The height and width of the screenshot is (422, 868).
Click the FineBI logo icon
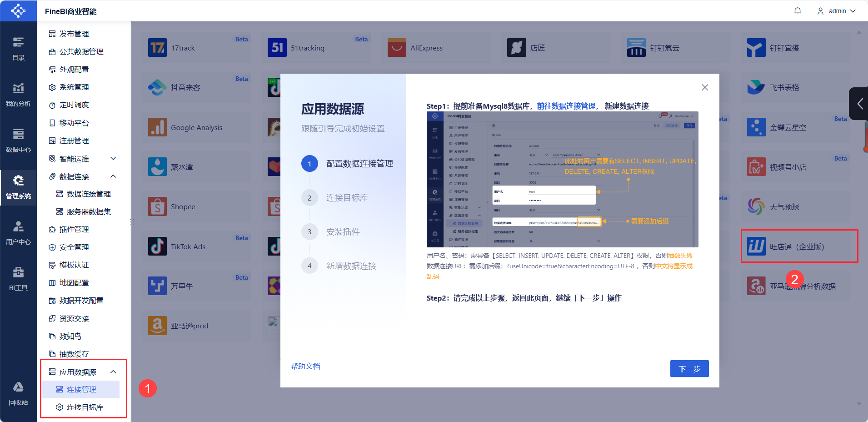[18, 10]
